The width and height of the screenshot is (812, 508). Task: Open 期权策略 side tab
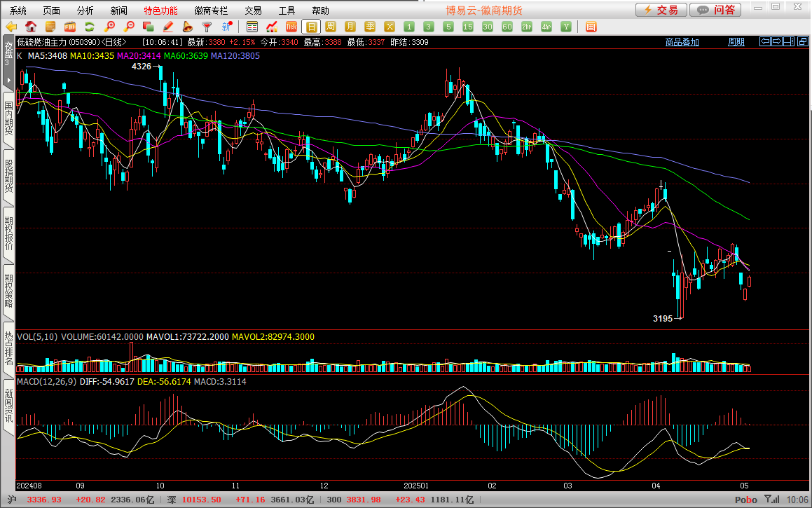[8, 291]
